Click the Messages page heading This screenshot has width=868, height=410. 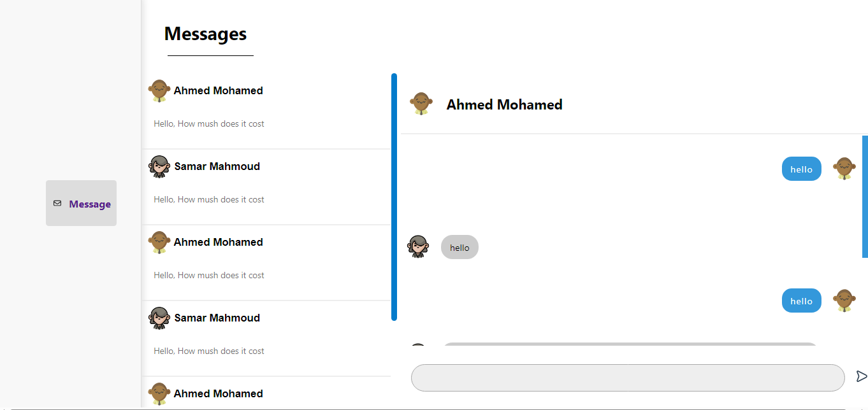point(205,34)
